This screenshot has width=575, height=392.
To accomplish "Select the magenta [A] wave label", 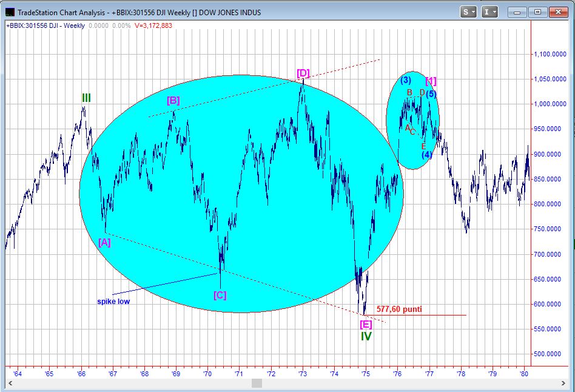I will pyautogui.click(x=104, y=242).
